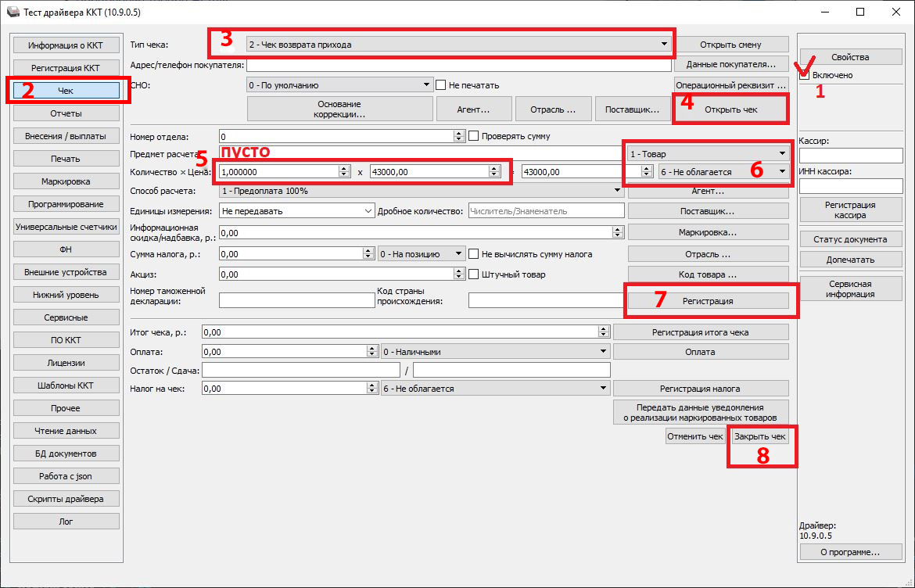Enable the Включено checkbox
The image size is (915, 588).
[805, 75]
